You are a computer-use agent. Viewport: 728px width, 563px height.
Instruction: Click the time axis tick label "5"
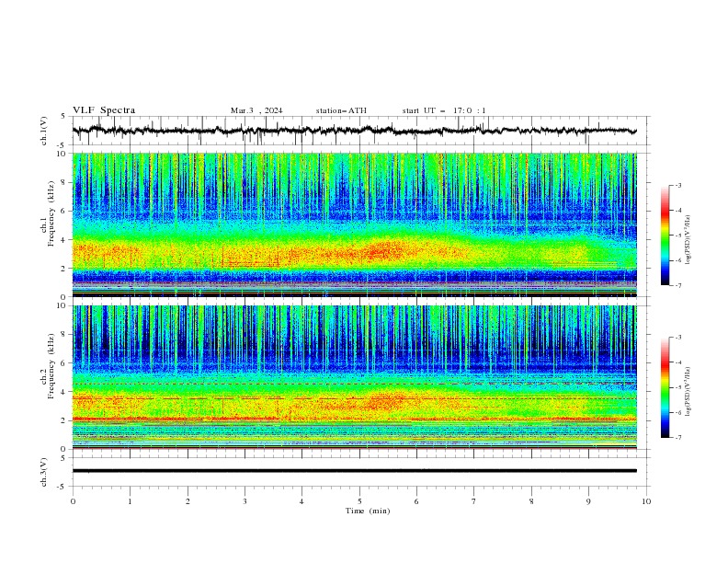tap(359, 501)
